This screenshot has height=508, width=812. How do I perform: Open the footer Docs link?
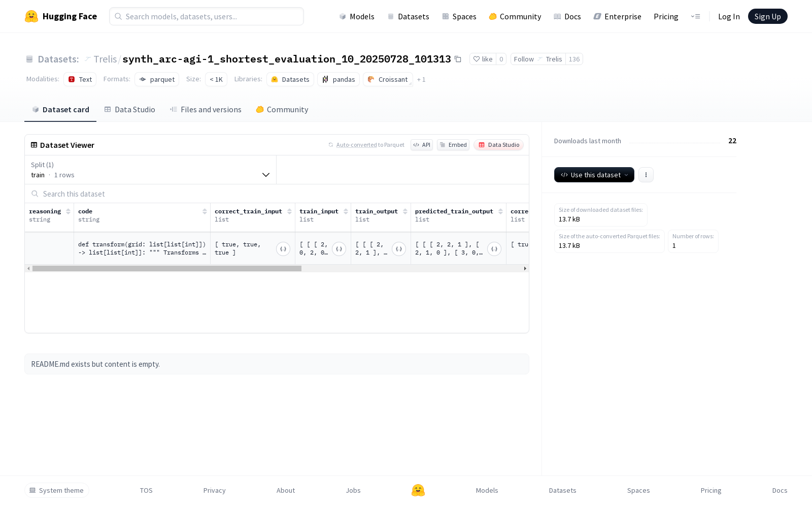tap(780, 490)
